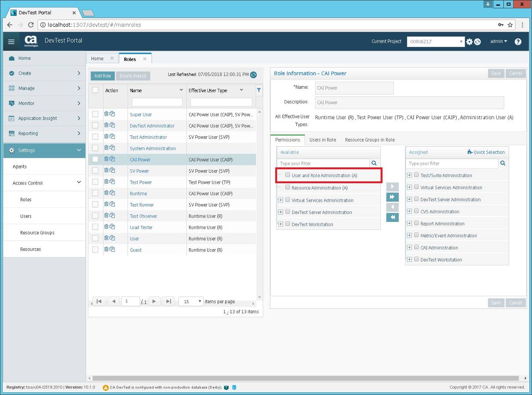The width and height of the screenshot is (532, 395).
Task: Check the Test Observer row checkbox
Action: [95, 216]
